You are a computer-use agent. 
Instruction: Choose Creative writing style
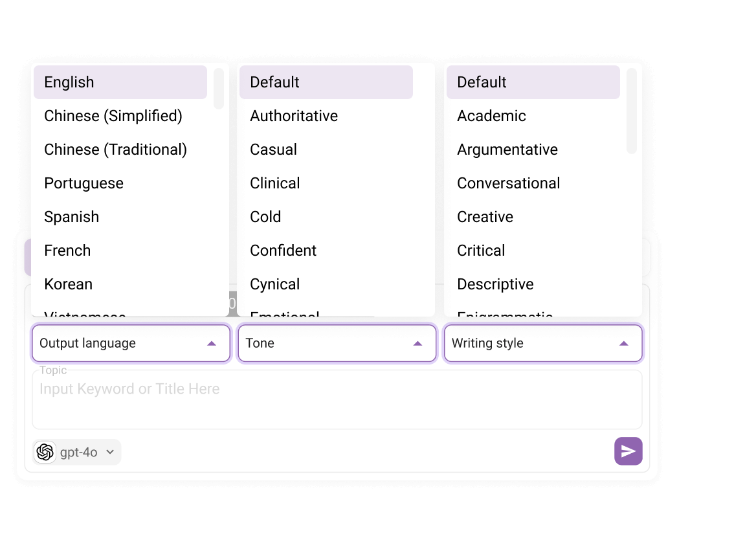[485, 217]
